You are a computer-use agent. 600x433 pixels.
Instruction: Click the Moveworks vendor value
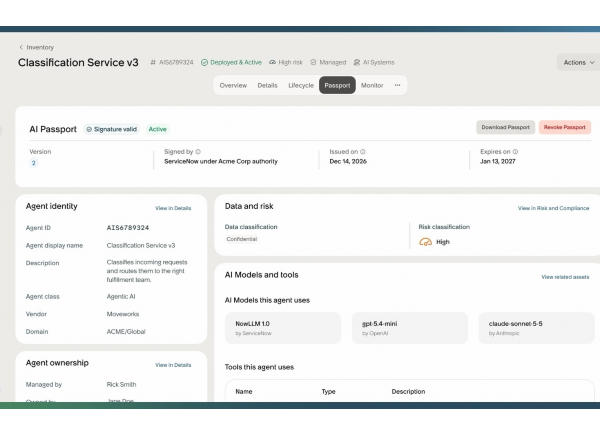coord(123,314)
